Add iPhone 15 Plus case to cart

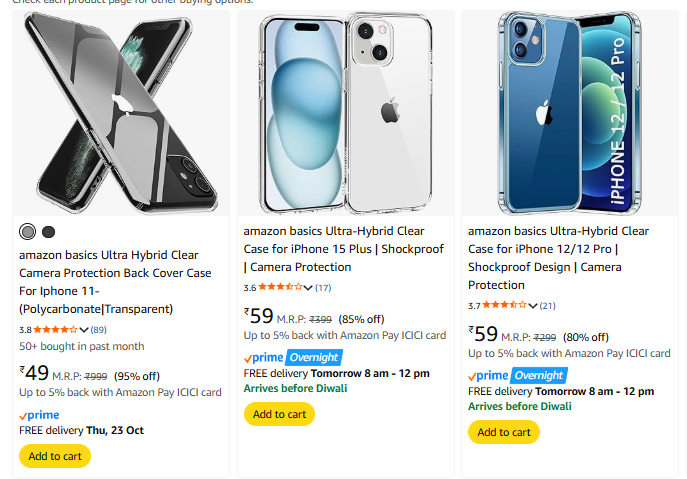click(x=279, y=414)
